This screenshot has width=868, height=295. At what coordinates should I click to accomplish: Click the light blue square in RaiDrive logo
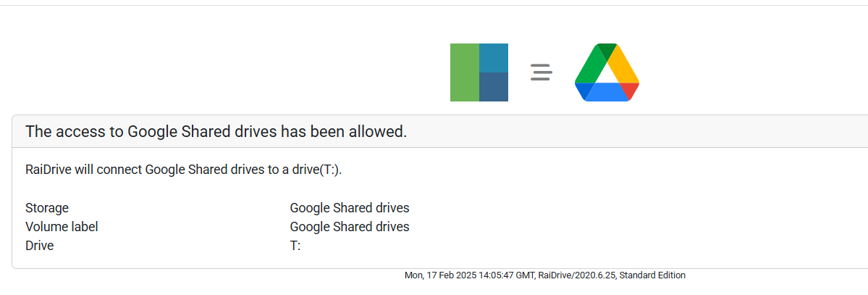(494, 58)
